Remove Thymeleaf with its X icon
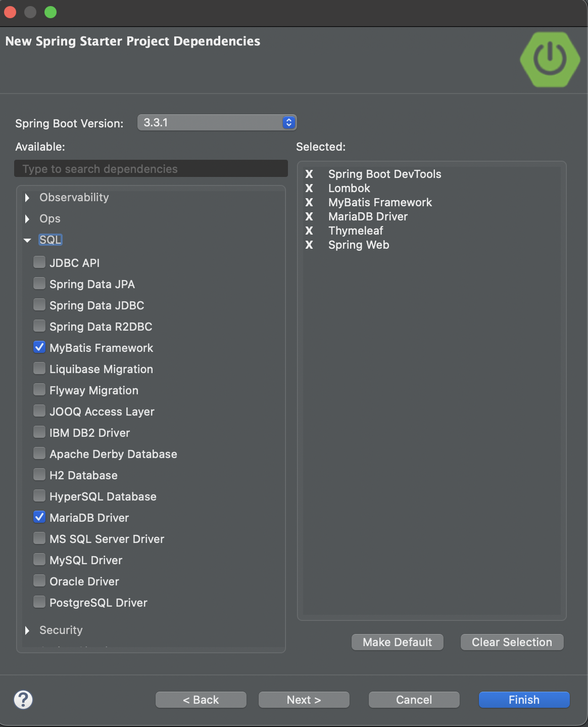588x727 pixels. pyautogui.click(x=309, y=231)
